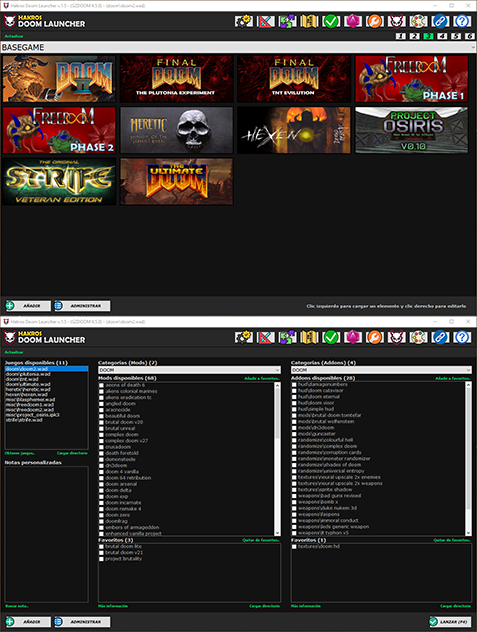This screenshot has height=632, width=477.
Task: Expand the Categorías (Addons) DOOM dropdown
Action: tap(381, 370)
